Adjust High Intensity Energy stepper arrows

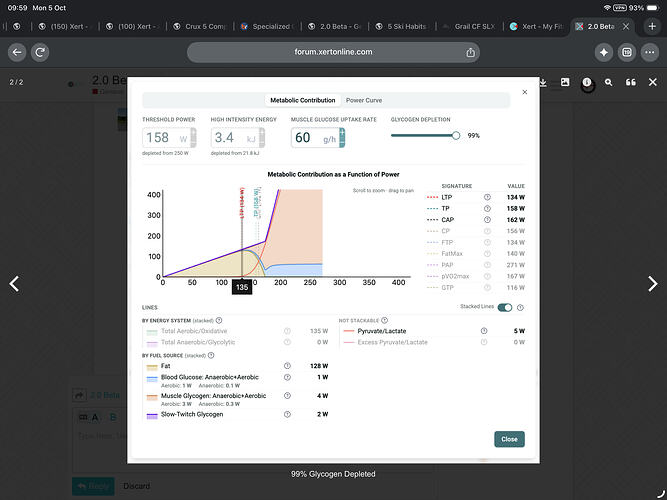tap(262, 137)
